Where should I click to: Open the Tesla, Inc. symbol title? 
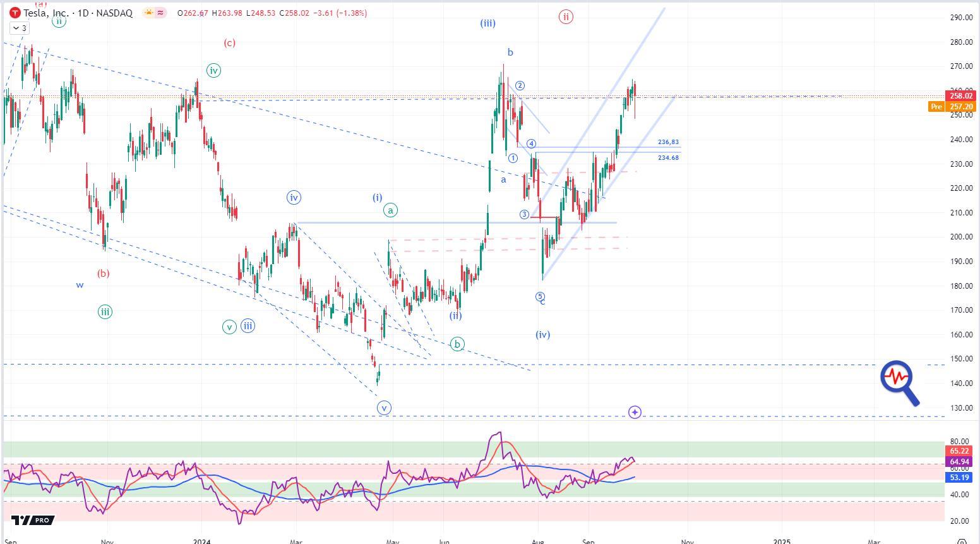pyautogui.click(x=78, y=13)
